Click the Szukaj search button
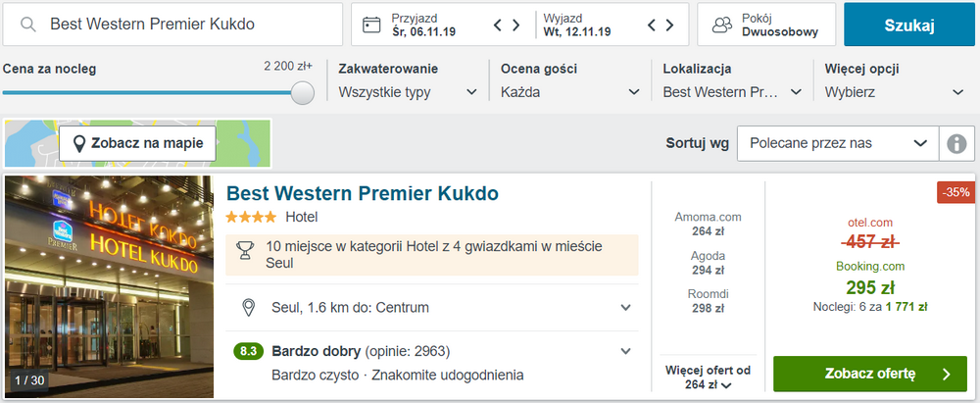The height and width of the screenshot is (403, 980). 908,25
